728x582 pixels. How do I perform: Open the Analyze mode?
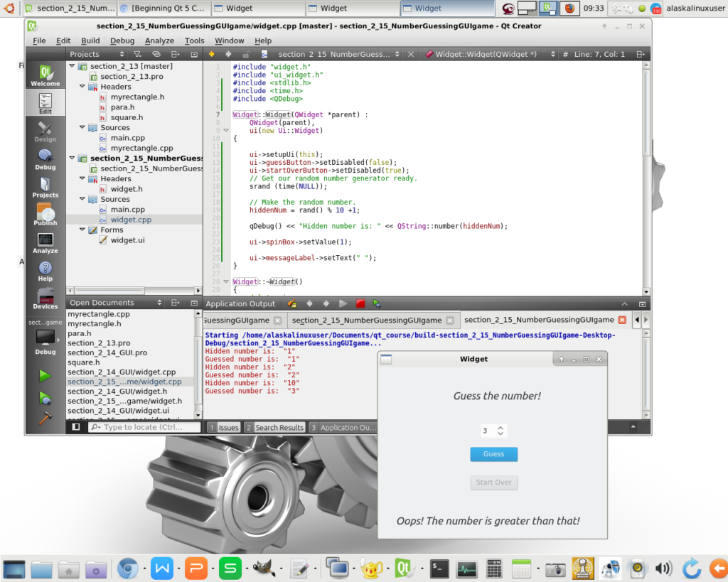[45, 242]
